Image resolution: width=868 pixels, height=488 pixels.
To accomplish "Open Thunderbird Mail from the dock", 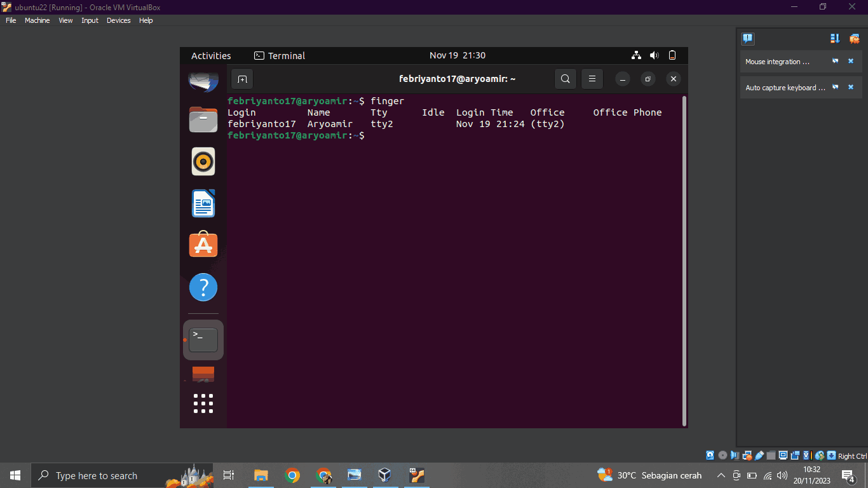I will click(203, 81).
